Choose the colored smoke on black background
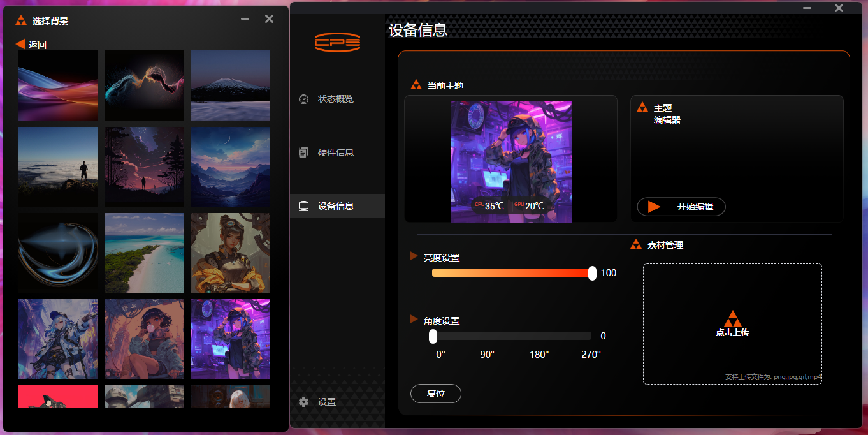 pyautogui.click(x=144, y=85)
